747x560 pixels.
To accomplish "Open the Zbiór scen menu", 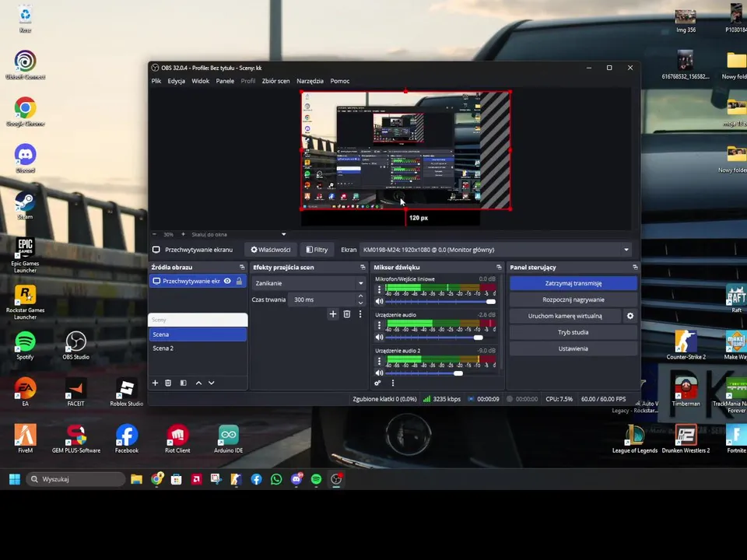I will 275,81.
